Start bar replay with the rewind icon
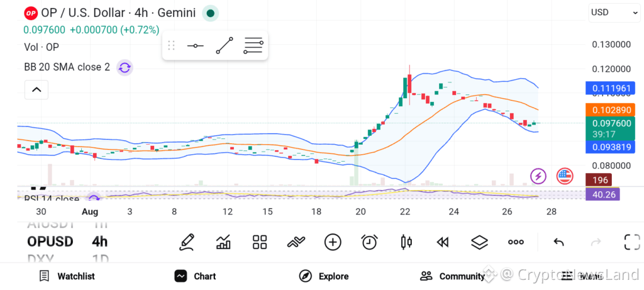 442,242
